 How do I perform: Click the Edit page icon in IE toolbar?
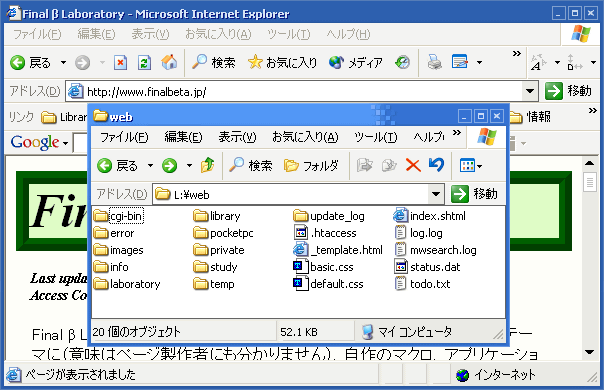tap(460, 62)
